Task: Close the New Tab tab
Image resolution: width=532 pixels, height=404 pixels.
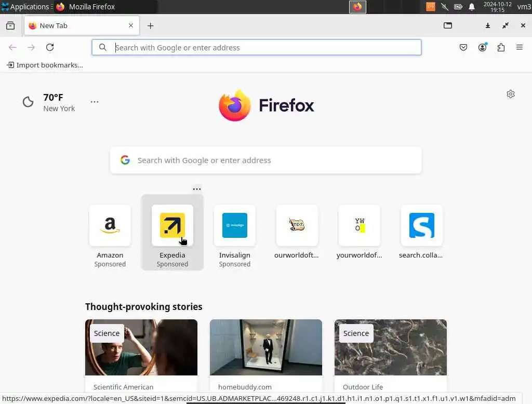Action: pos(131,26)
